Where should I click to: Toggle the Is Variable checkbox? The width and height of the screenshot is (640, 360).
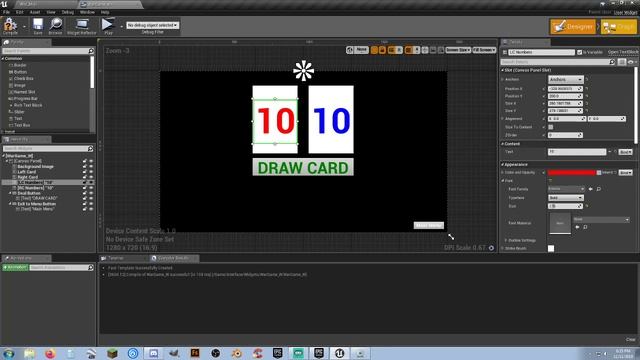580,52
